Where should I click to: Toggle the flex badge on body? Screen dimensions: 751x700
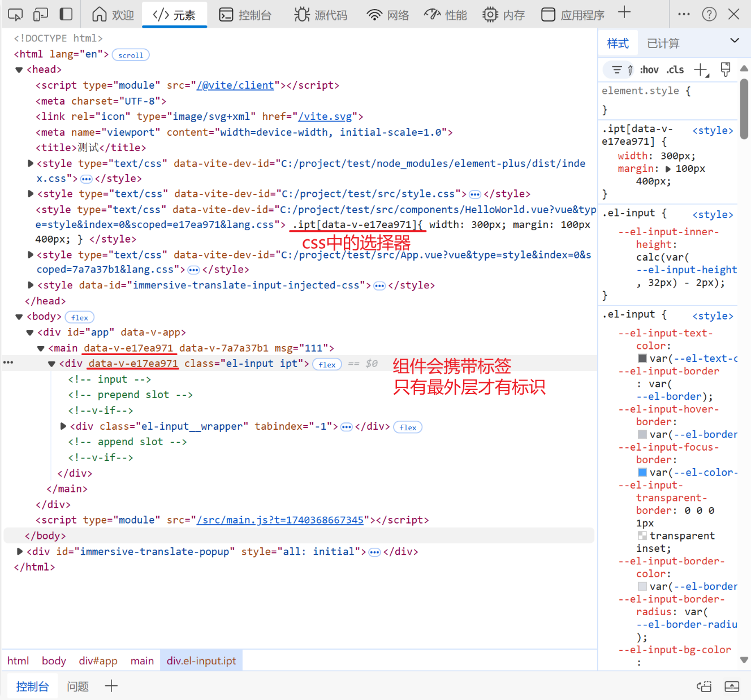click(x=80, y=318)
